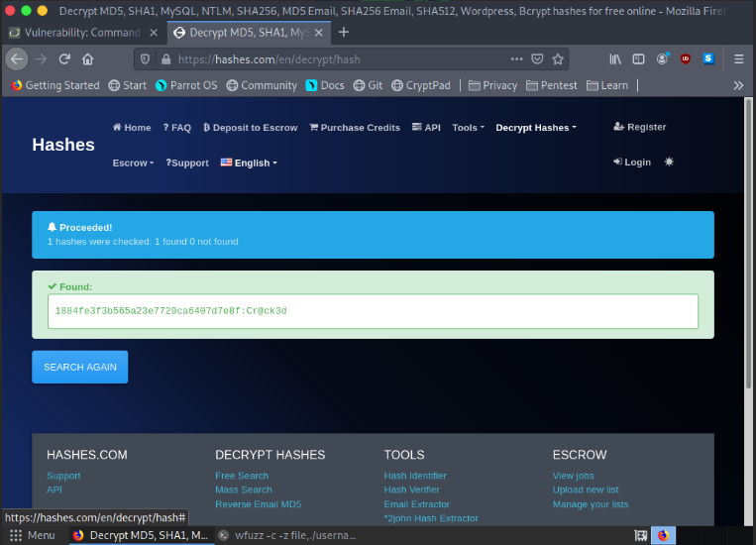Toggle the light/dark theme sun icon
The image size is (756, 545).
tap(669, 162)
